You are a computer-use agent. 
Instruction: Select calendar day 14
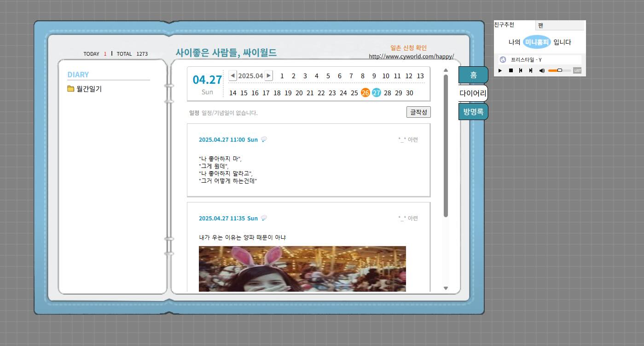[x=233, y=93]
